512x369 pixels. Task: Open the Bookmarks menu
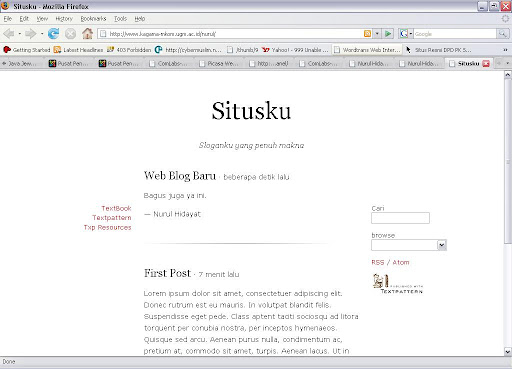(x=93, y=19)
